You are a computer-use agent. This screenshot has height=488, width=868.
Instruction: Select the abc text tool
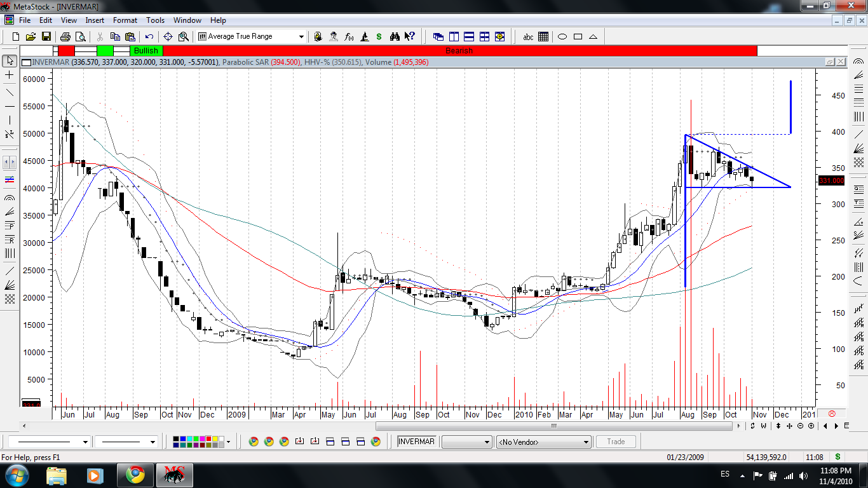528,37
